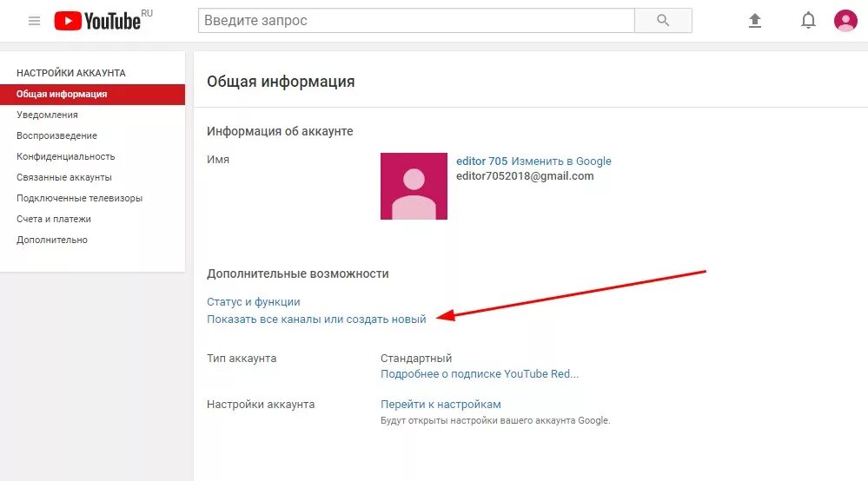Select 'Подключенные телевизоры' item
The height and width of the screenshot is (481, 868).
click(79, 198)
